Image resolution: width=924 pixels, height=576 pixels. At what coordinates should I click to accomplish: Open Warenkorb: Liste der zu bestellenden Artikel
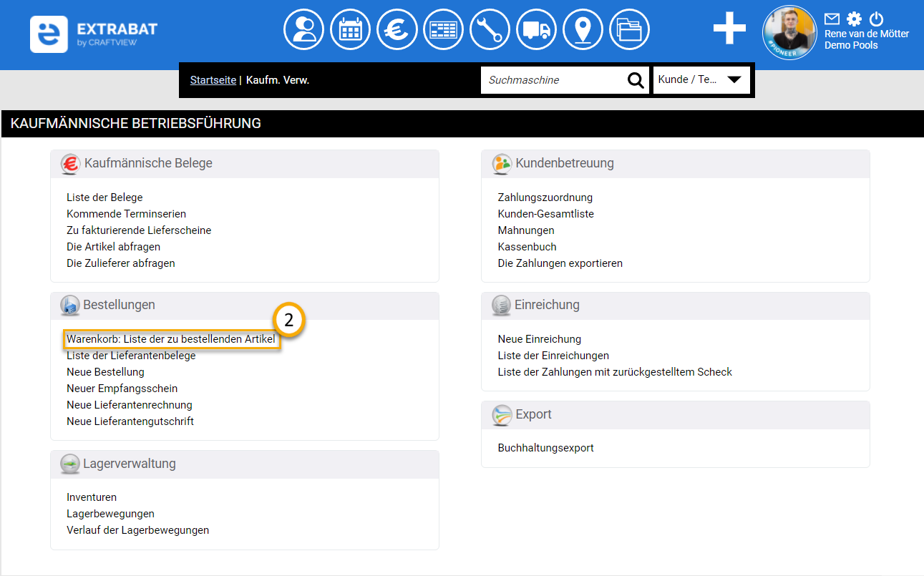tap(171, 339)
